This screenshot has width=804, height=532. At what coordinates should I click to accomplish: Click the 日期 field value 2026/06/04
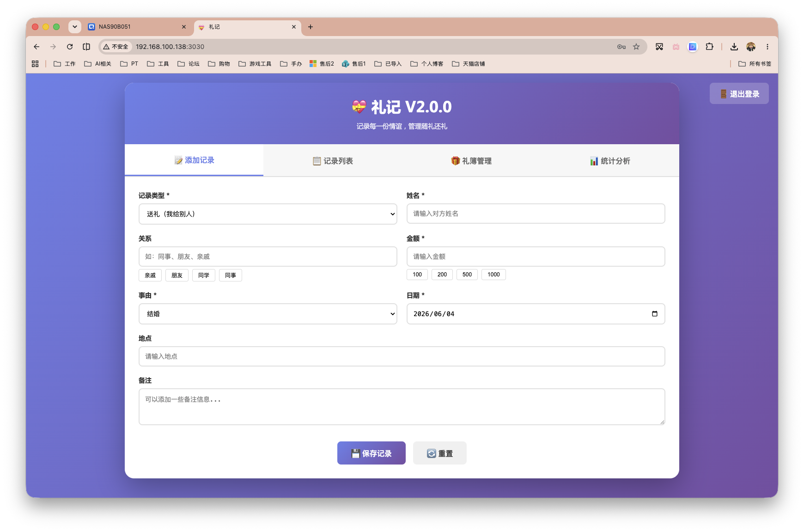click(434, 314)
